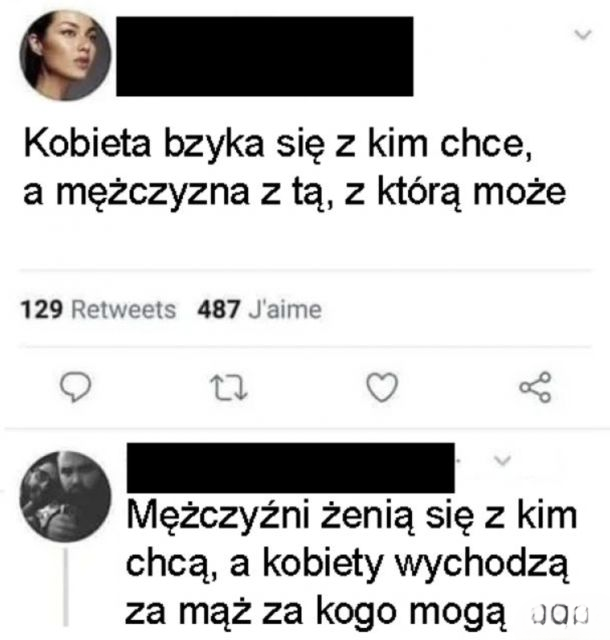The image size is (610, 640).
Task: Expand the reply's chevron options menu
Action: [x=502, y=461]
